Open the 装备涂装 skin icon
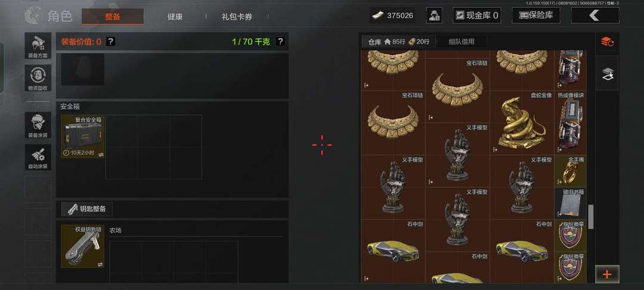The width and height of the screenshot is (644, 290). [38, 125]
